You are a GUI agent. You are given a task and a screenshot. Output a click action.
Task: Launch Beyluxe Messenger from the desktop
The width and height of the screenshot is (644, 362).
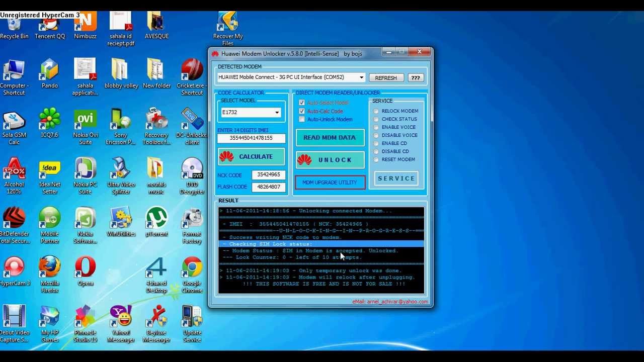pos(156,323)
